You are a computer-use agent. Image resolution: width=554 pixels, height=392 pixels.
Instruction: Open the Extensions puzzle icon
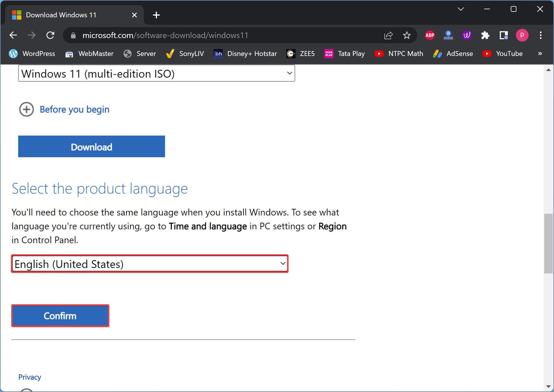[x=485, y=35]
